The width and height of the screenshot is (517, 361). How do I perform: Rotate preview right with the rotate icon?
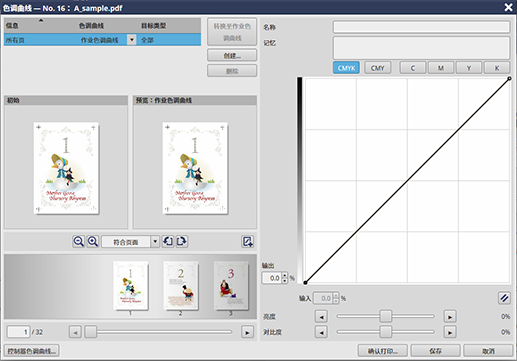tap(182, 241)
